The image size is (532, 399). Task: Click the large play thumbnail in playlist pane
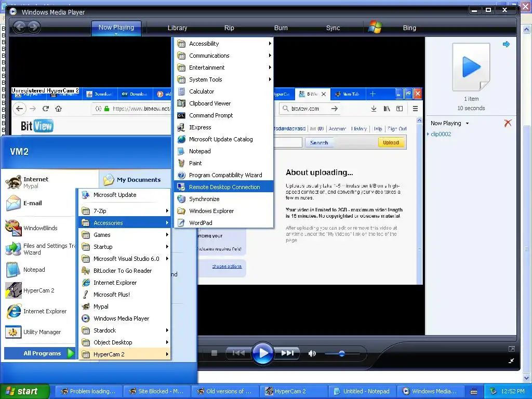coord(471,67)
